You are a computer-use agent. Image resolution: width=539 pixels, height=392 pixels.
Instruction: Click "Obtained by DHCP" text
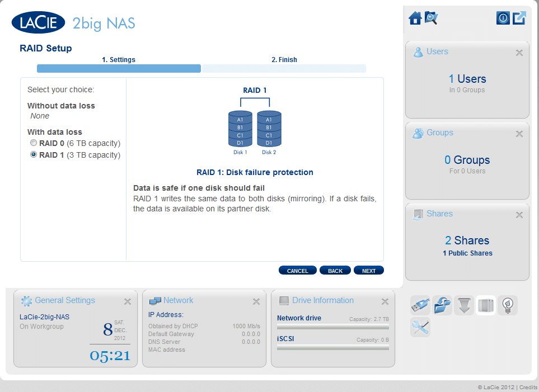[173, 326]
